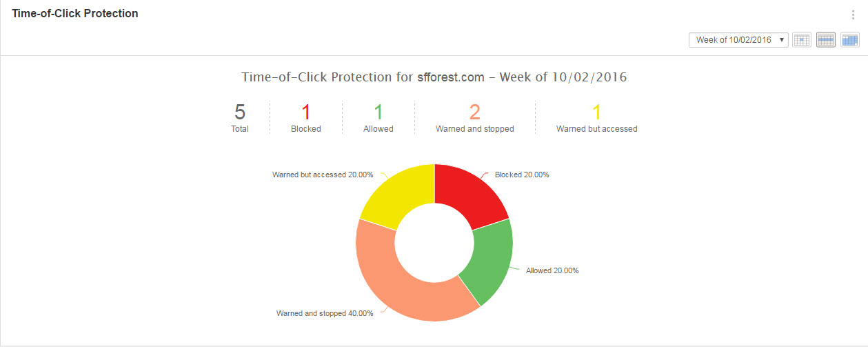Switch to the single day view

pos(802,40)
